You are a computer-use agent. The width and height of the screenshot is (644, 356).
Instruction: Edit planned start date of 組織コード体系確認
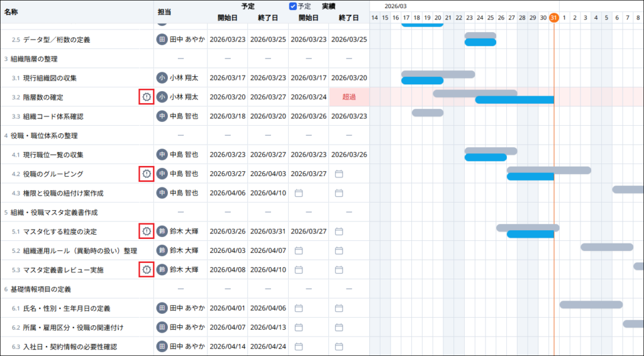point(227,116)
